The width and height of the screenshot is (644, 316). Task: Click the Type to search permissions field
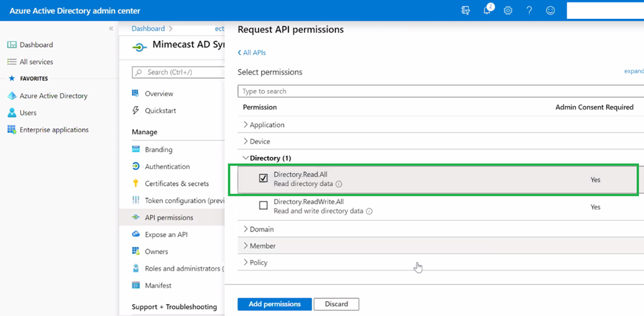coord(441,91)
